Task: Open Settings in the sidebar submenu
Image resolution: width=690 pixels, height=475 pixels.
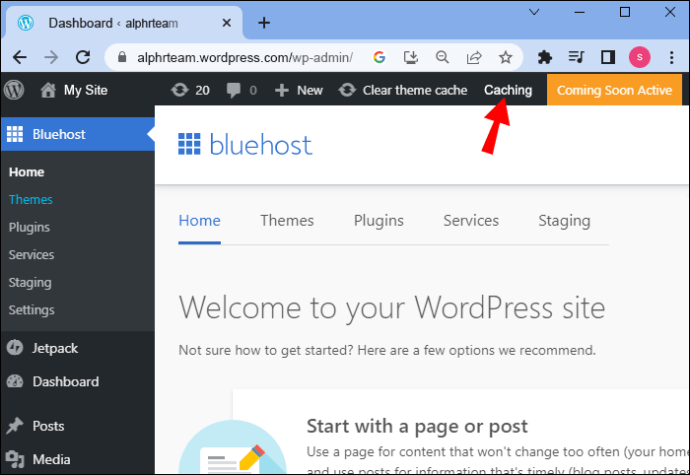Action: pos(32,310)
